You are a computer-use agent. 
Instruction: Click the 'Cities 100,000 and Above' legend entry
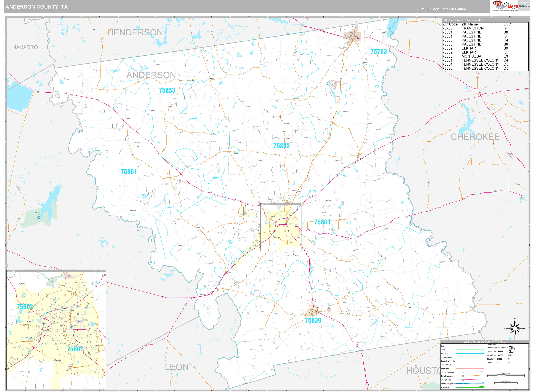[496, 348]
